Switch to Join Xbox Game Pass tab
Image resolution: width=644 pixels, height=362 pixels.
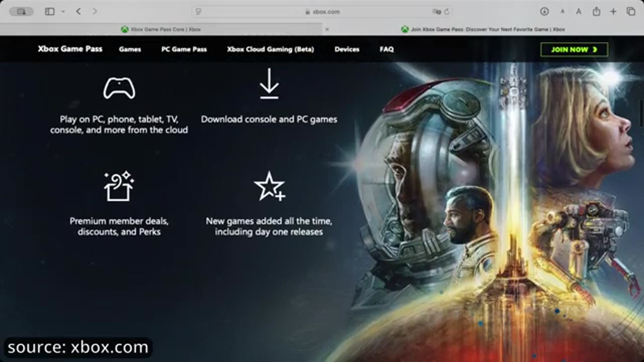pyautogui.click(x=483, y=29)
